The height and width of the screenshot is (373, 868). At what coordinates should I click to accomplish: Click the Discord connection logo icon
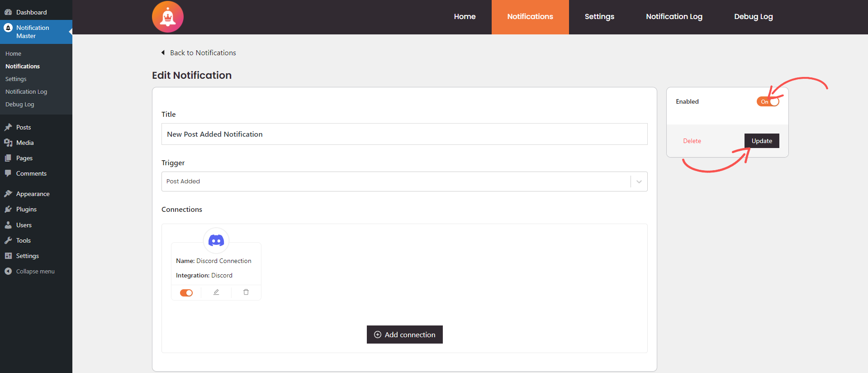(216, 240)
